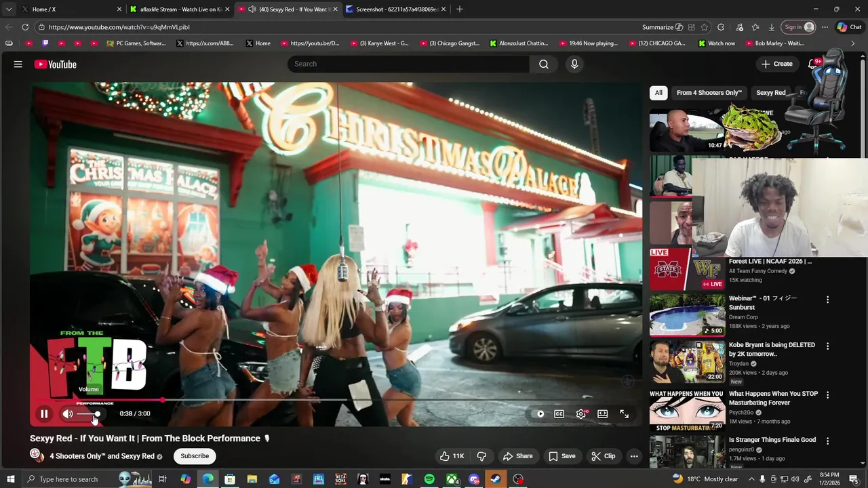
Task: Open options for What Happens When You STOP
Action: (x=827, y=394)
